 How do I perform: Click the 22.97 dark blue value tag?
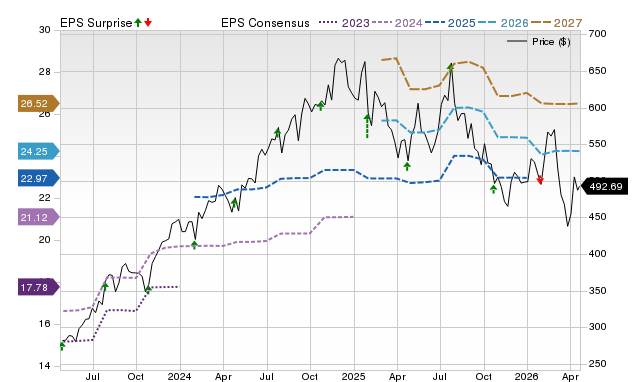coord(38,178)
